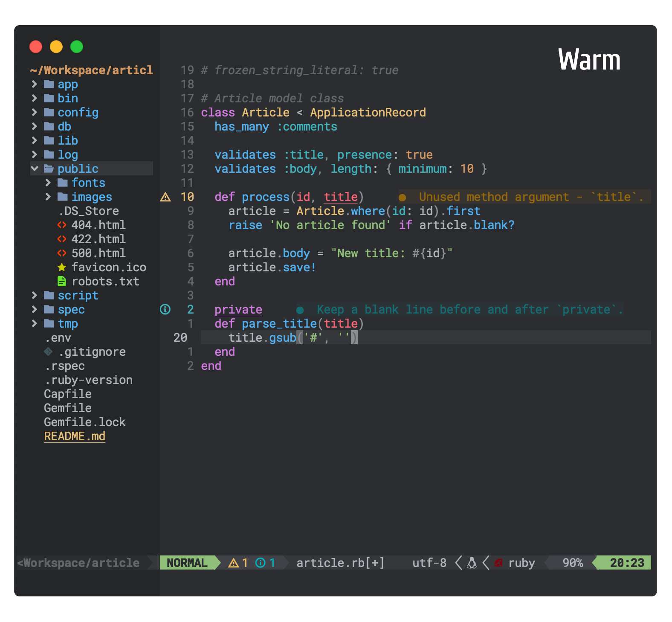
Task: Expand the spec folder chevron
Action: tap(35, 309)
